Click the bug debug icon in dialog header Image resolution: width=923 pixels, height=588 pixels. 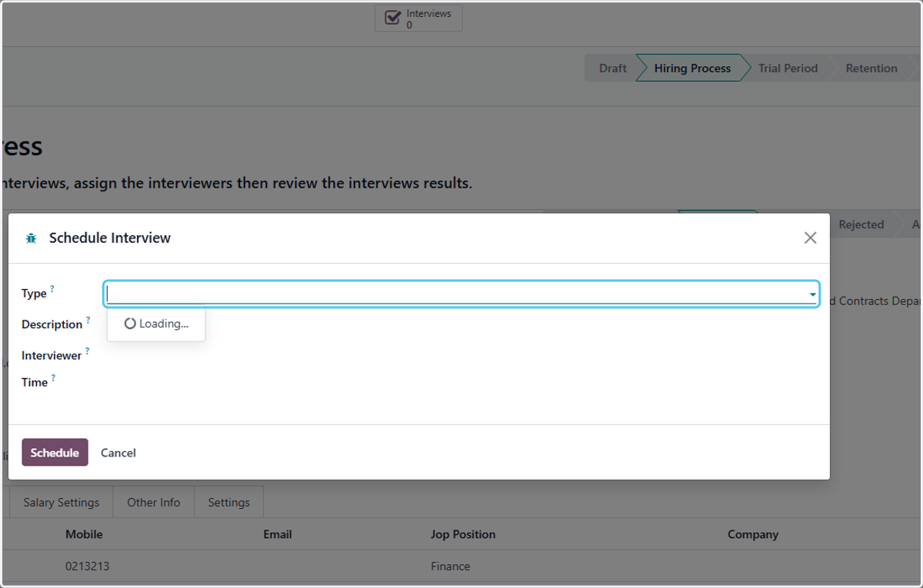[x=31, y=238]
